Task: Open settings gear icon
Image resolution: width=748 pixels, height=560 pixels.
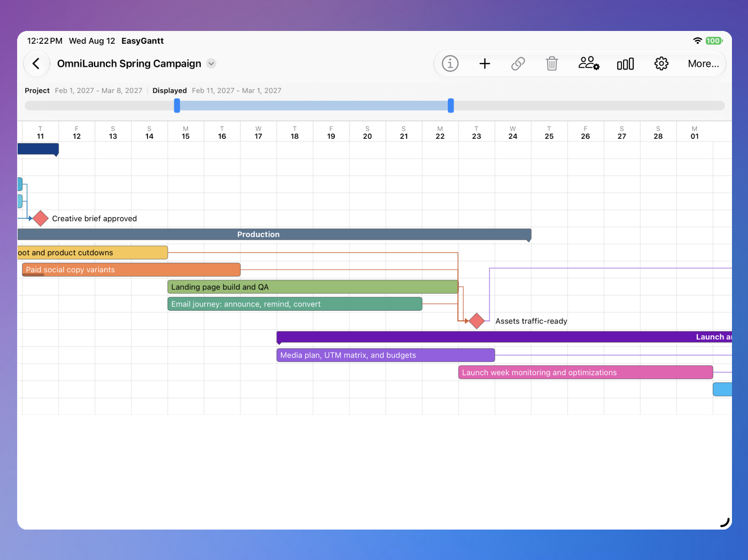Action: coord(661,64)
